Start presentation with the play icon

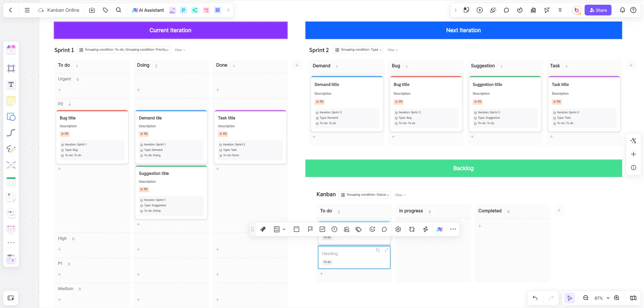(480, 10)
